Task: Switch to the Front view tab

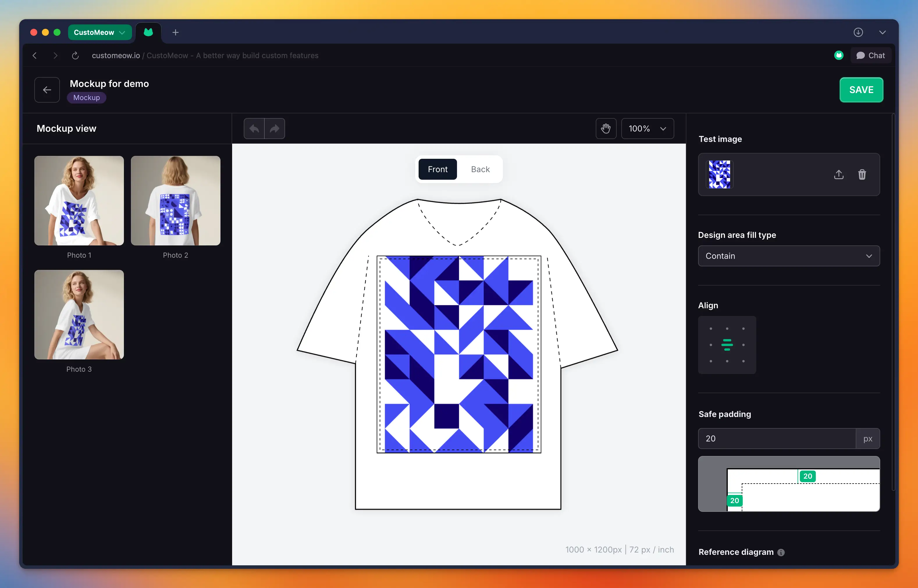Action: coord(437,169)
